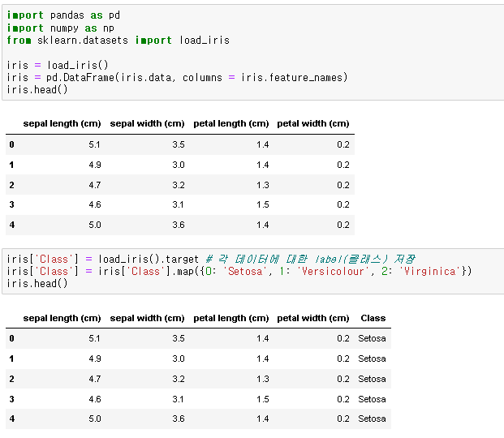Click value 1.3 in the table without Class column

[x=263, y=185]
